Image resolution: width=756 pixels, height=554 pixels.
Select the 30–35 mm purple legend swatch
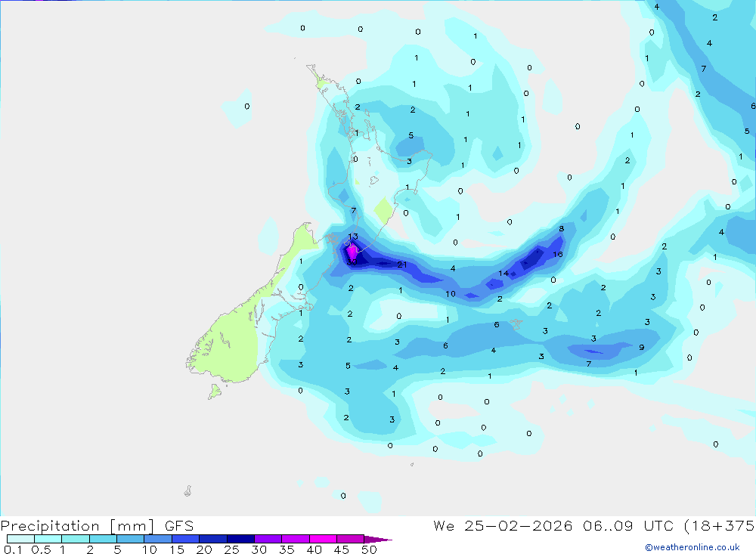268,539
